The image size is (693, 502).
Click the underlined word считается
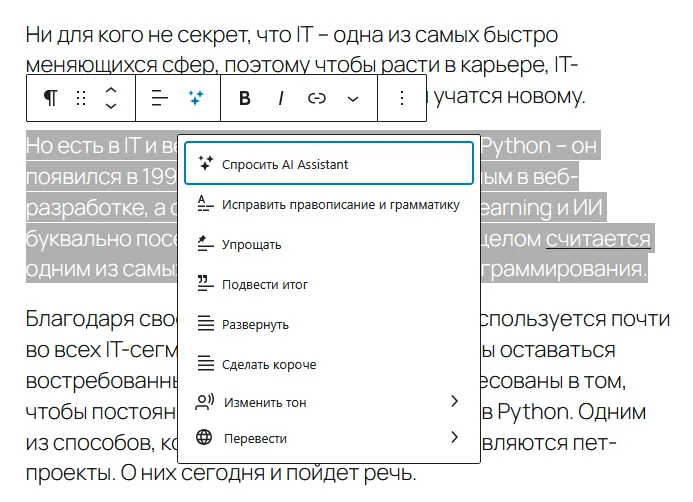click(598, 239)
